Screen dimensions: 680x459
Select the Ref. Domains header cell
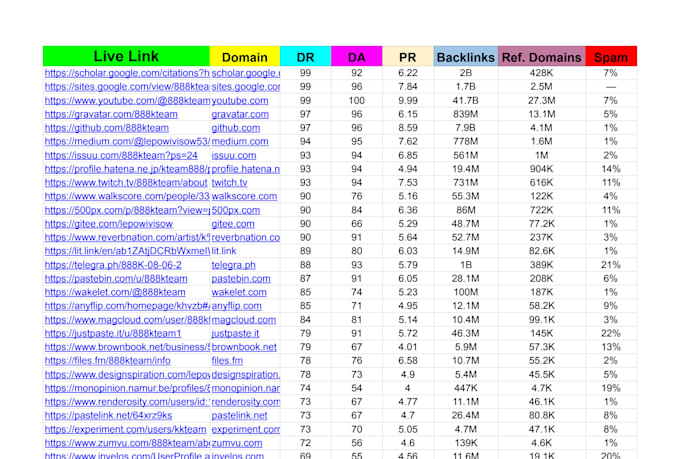[x=542, y=56]
